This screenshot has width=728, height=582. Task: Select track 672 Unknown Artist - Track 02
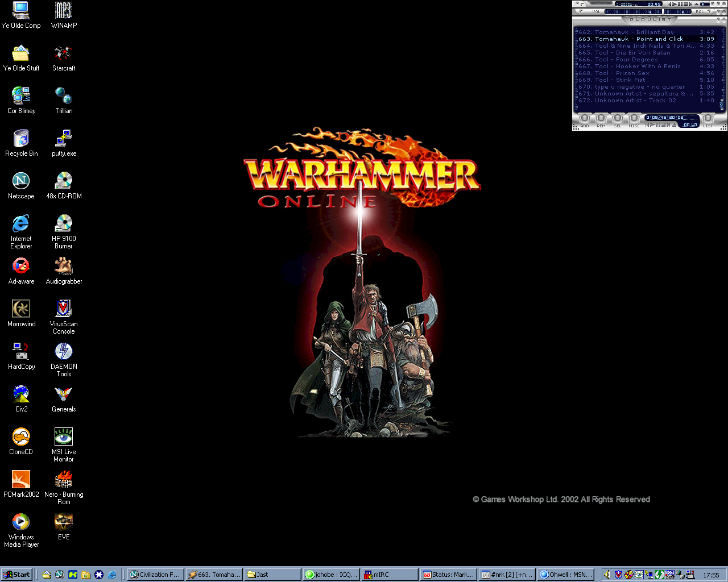[646, 101]
